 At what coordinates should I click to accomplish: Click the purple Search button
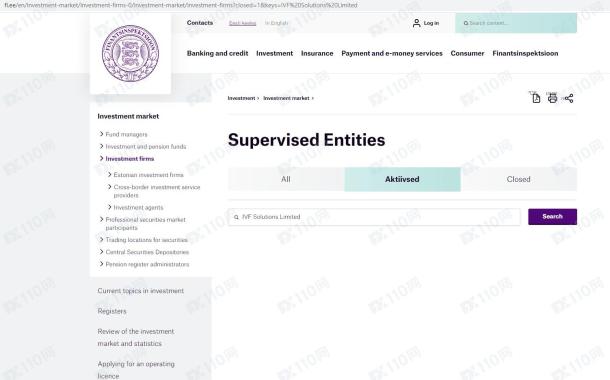pyautogui.click(x=552, y=217)
